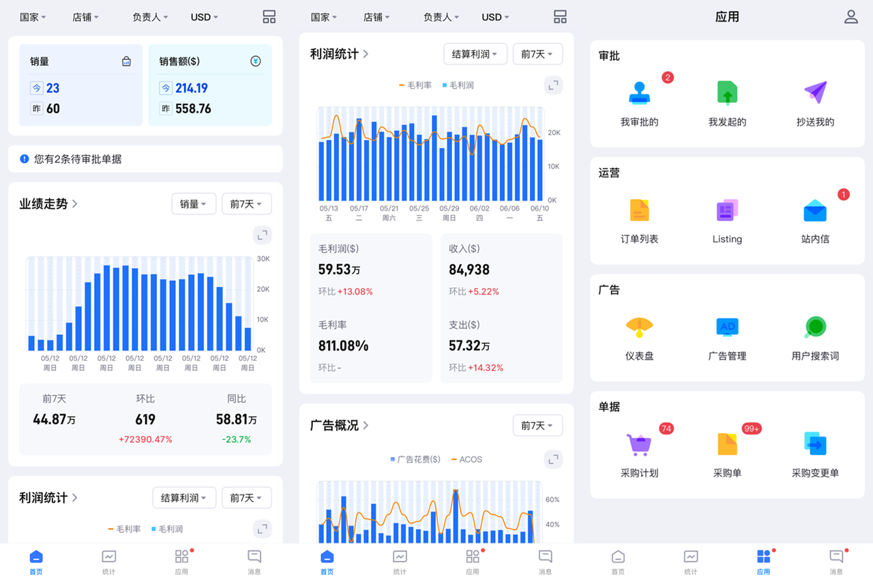Expand middle 利润统计 chart to fullscreen
This screenshot has height=588, width=873.
[554, 85]
